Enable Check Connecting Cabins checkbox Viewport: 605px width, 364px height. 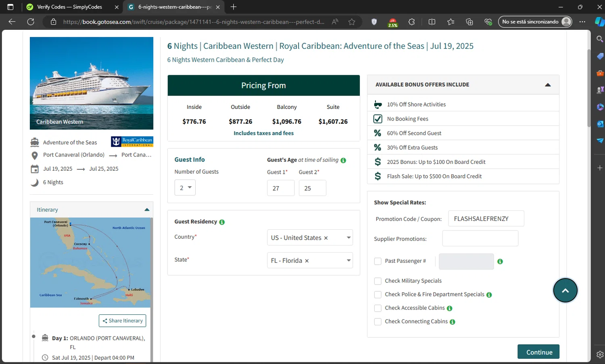click(x=378, y=322)
